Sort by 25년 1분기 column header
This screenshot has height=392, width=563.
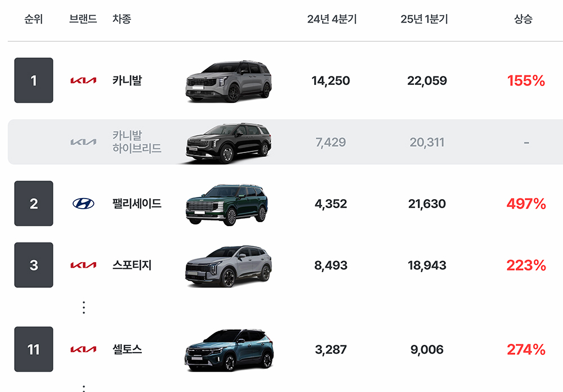(x=425, y=19)
